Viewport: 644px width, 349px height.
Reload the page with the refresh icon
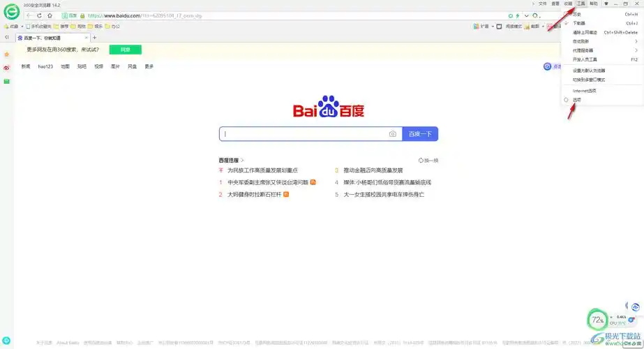pos(40,15)
